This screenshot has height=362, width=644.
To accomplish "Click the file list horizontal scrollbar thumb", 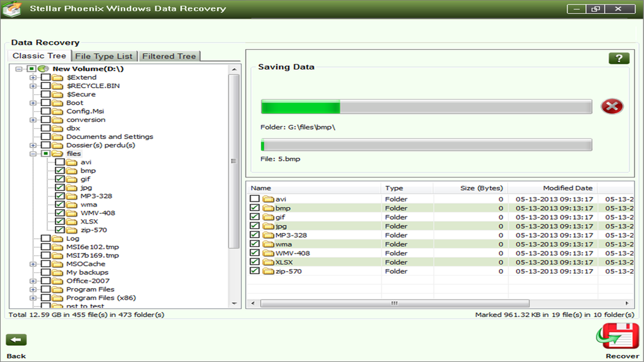I will (x=395, y=303).
